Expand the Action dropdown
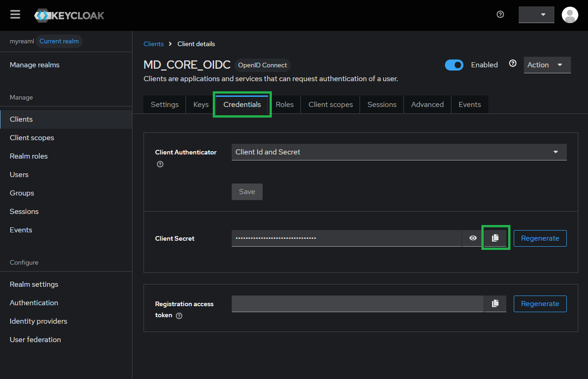Viewport: 588px width, 379px height. [547, 65]
